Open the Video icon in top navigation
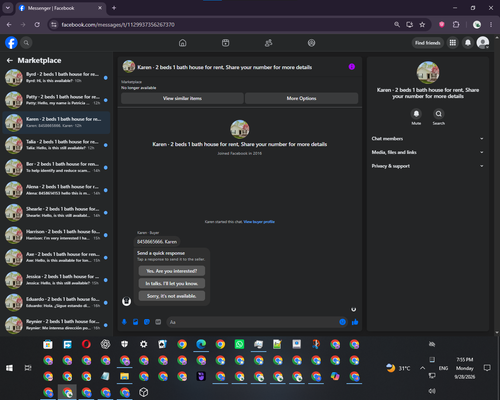This screenshot has height=400, width=500. 225,43
